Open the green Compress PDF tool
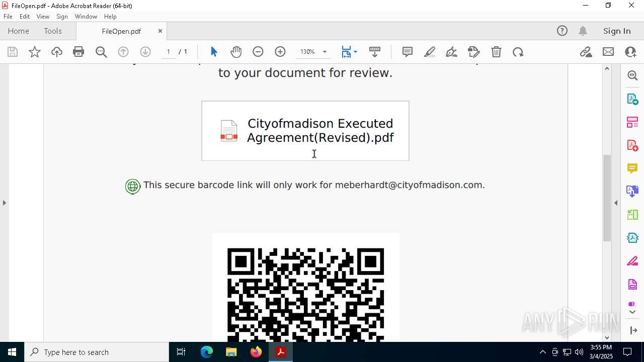This screenshot has height=362, width=644. tap(632, 215)
